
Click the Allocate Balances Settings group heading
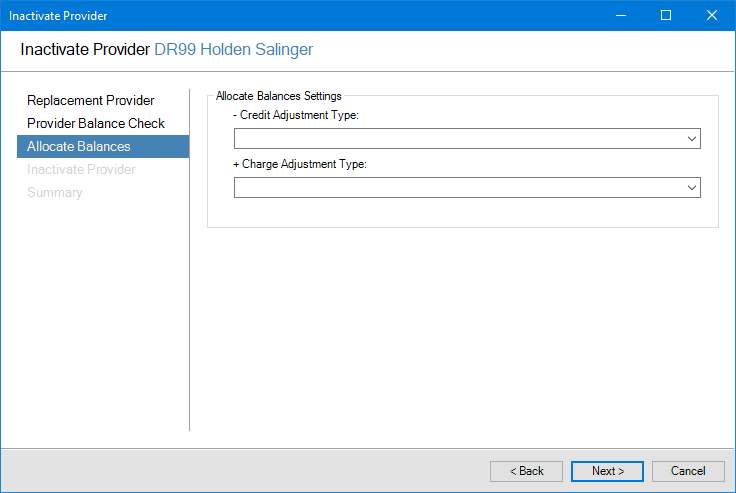point(279,96)
